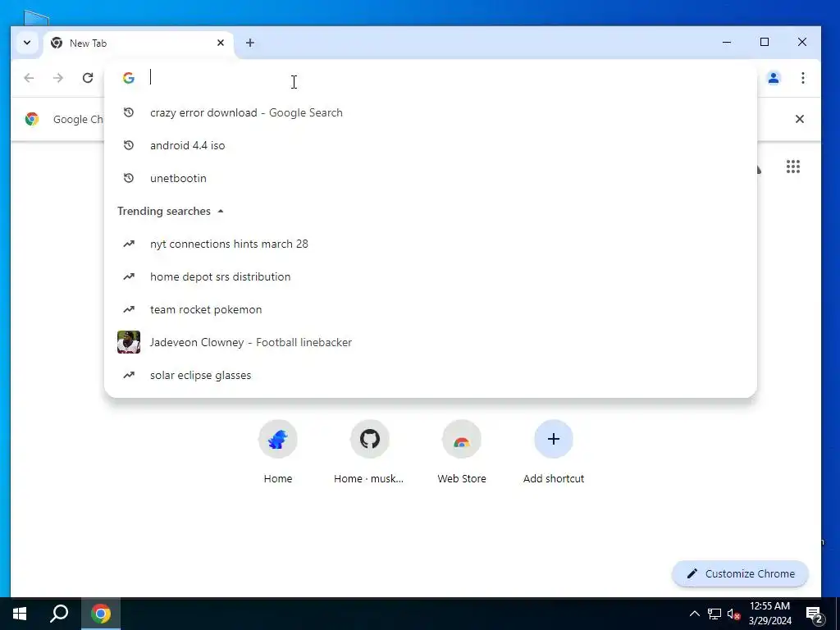Show hidden system tray icons

[694, 614]
